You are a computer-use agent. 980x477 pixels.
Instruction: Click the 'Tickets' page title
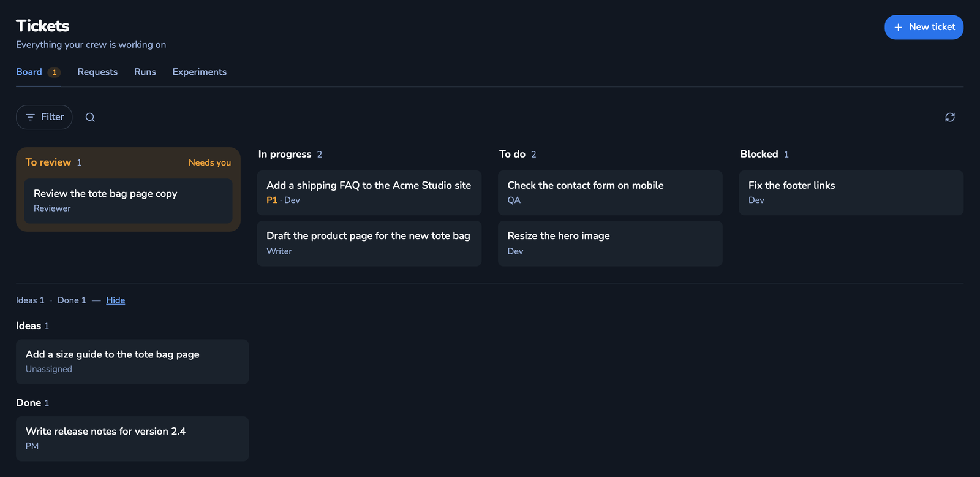(x=43, y=26)
